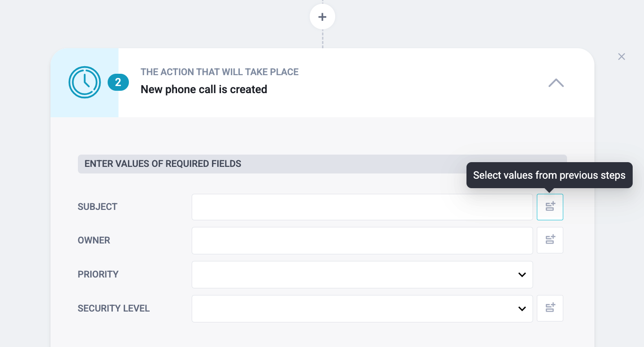644x347 pixels.
Task: Click the SUBJECT field label
Action: pyautogui.click(x=98, y=207)
